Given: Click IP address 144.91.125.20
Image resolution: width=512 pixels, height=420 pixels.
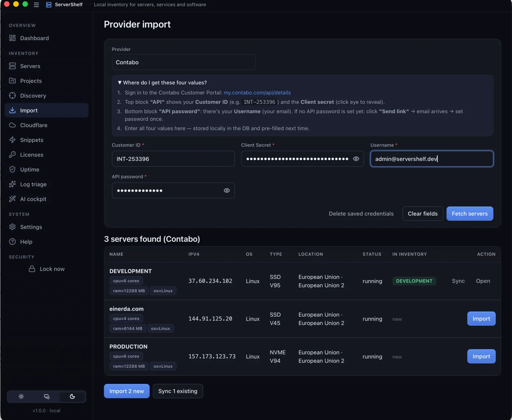Looking at the screenshot, I should tap(210, 319).
